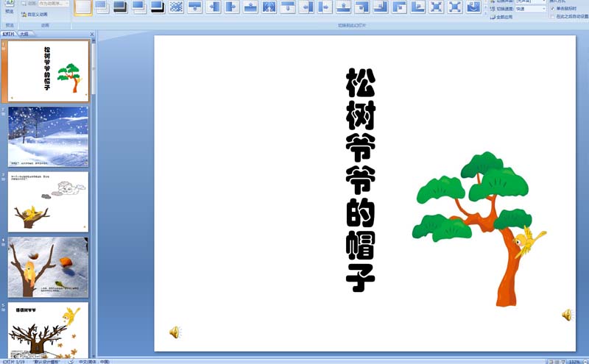Apply the uncover down transition
The width and height of the screenshot is (589, 364).
(288, 7)
